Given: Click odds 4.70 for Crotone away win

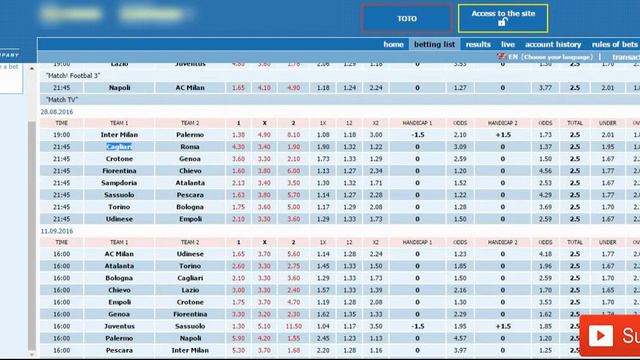Looking at the screenshot, I should [293, 302].
